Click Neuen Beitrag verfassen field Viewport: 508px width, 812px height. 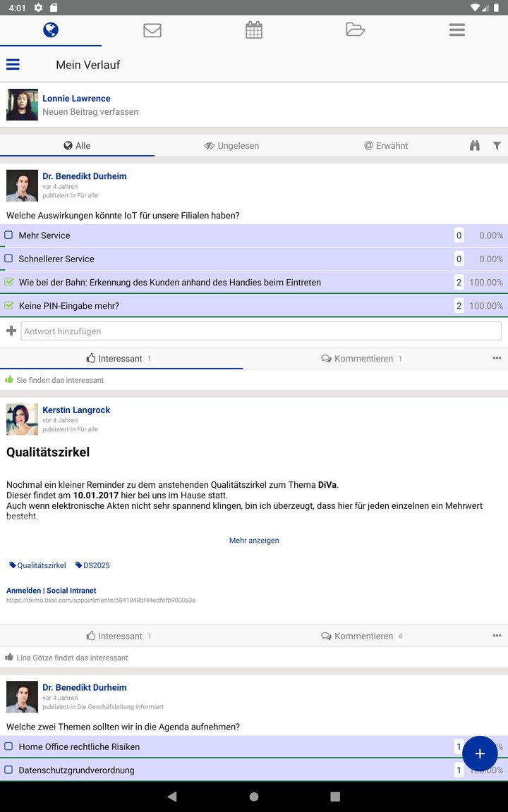(x=90, y=111)
